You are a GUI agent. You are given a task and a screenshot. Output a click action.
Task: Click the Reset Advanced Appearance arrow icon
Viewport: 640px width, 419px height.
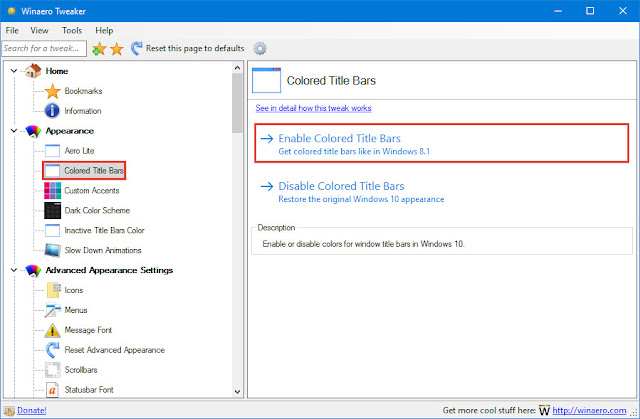pos(52,350)
